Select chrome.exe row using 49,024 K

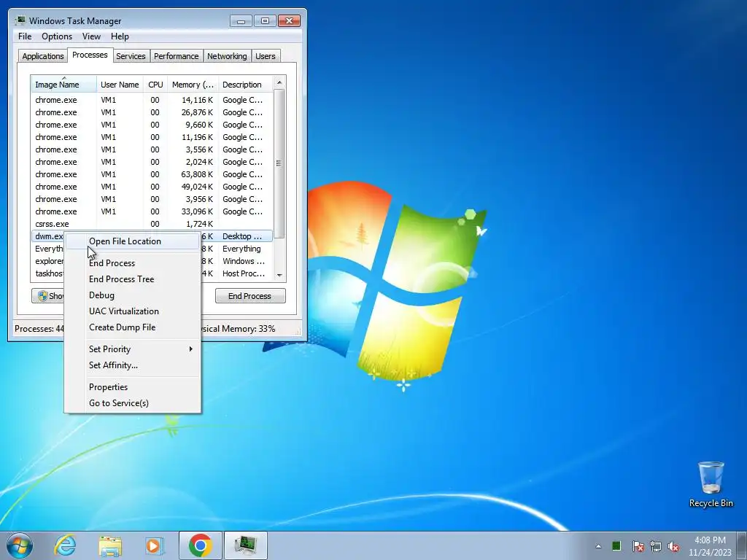tap(152, 187)
